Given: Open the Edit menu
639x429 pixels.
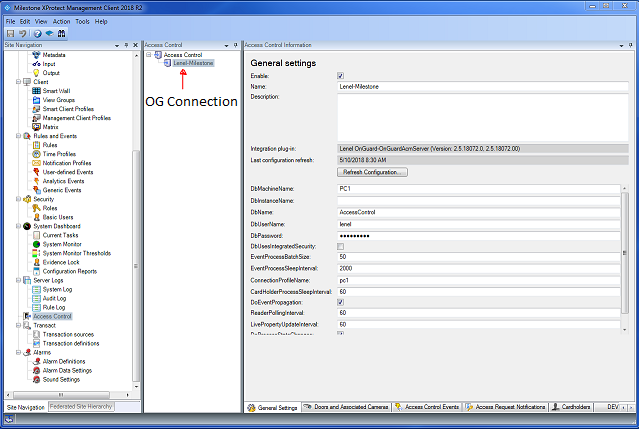Looking at the screenshot, I should [25, 22].
